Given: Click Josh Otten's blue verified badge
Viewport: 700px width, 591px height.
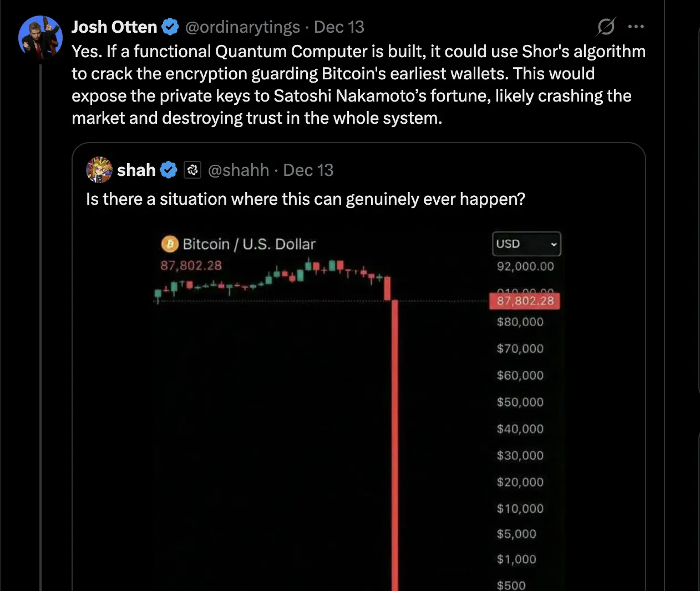Looking at the screenshot, I should [x=170, y=26].
